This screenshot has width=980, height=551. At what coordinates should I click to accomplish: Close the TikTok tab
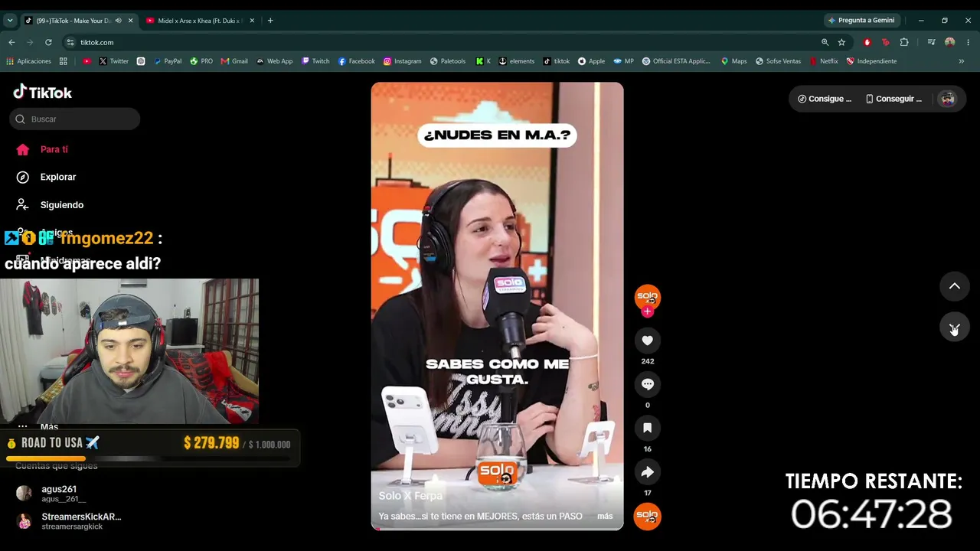click(x=130, y=21)
